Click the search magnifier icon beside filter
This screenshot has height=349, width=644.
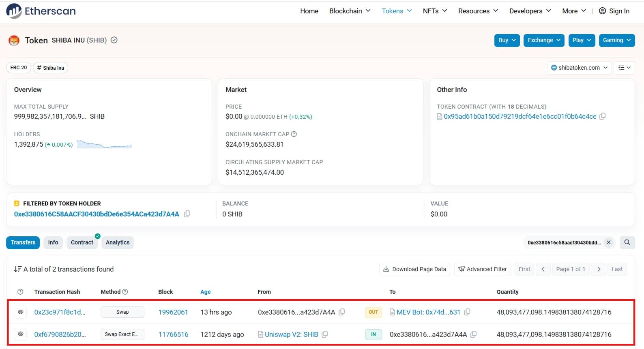click(x=627, y=242)
